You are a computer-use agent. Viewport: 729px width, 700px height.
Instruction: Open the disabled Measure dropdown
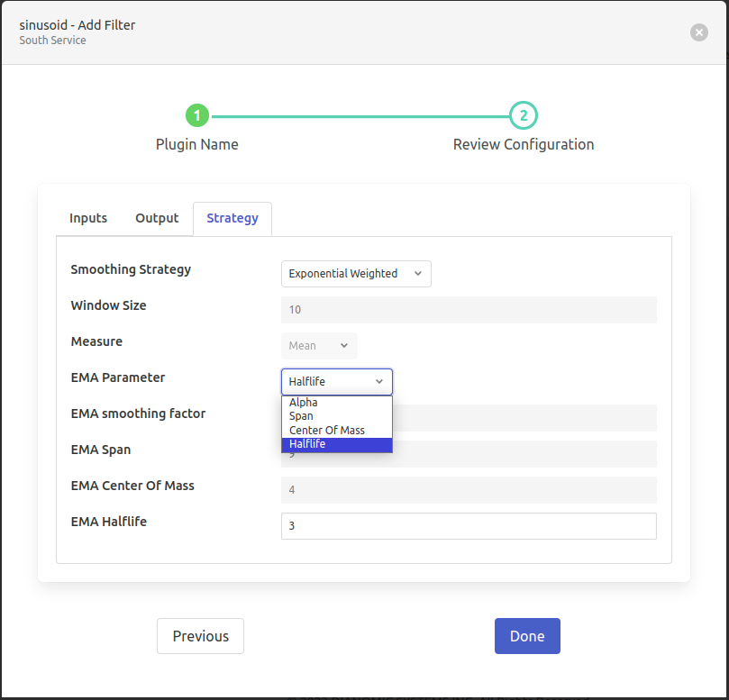click(319, 346)
